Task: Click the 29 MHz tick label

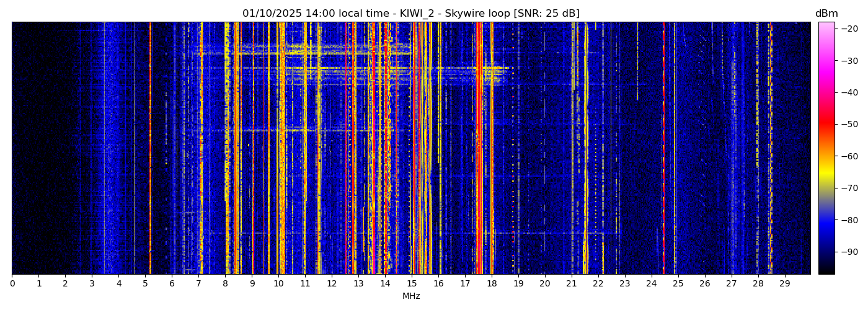Action: (784, 284)
